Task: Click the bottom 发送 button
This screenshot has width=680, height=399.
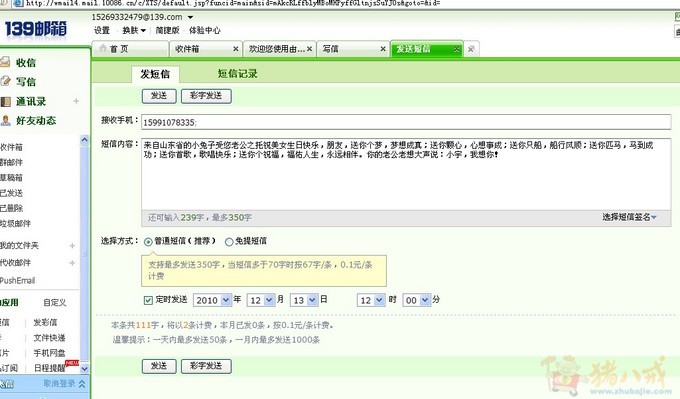Action: point(159,366)
